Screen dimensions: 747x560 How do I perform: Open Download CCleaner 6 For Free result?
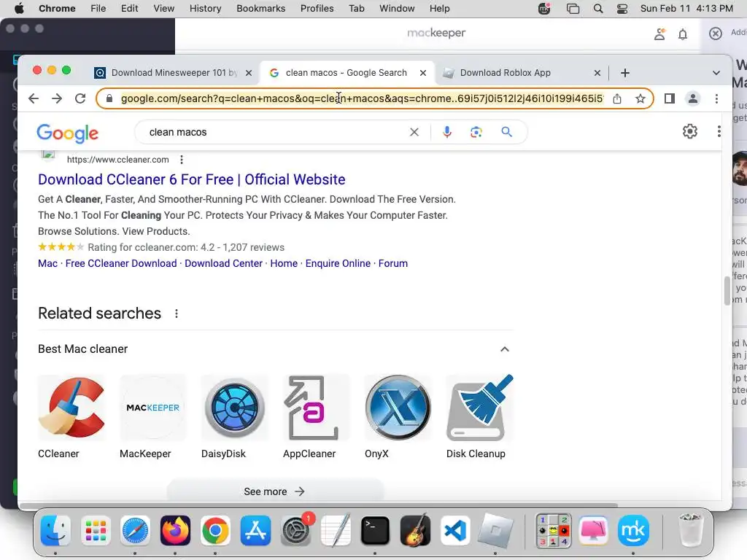(x=192, y=179)
